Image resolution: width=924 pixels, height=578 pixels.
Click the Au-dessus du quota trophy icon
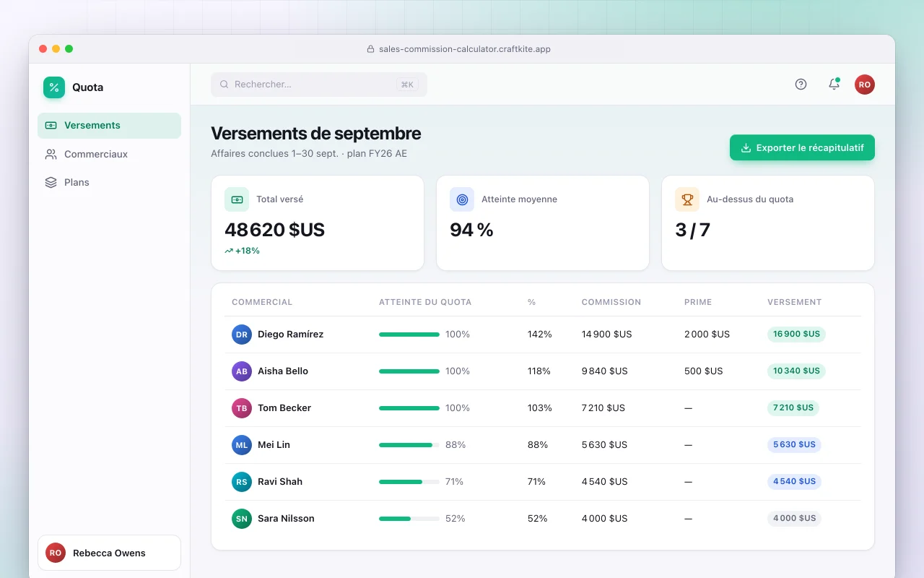point(687,199)
